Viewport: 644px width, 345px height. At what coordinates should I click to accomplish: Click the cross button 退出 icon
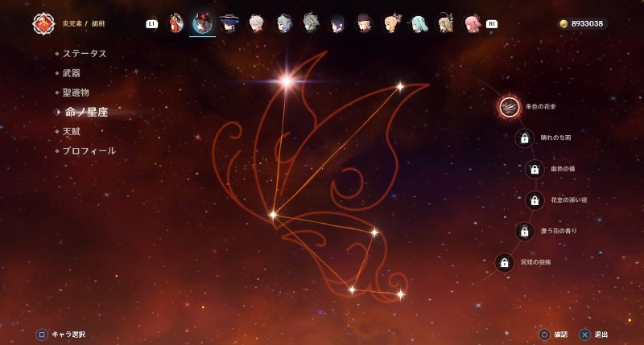[x=585, y=335]
